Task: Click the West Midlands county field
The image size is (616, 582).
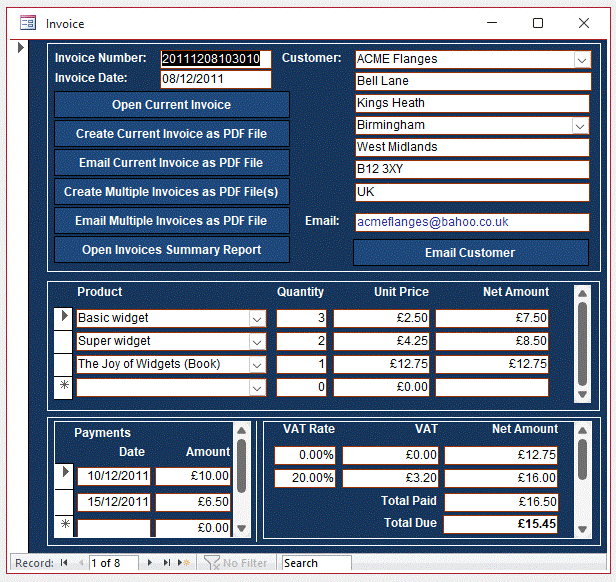Action: click(x=472, y=147)
